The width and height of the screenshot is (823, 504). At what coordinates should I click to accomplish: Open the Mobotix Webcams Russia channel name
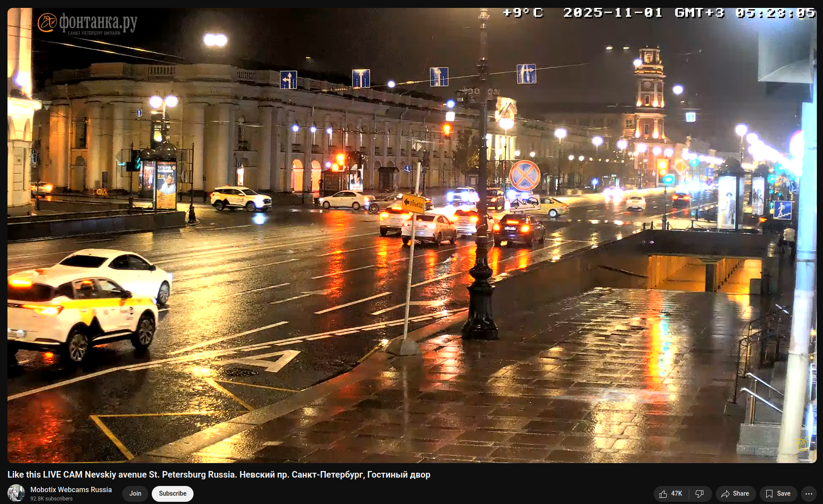click(71, 489)
